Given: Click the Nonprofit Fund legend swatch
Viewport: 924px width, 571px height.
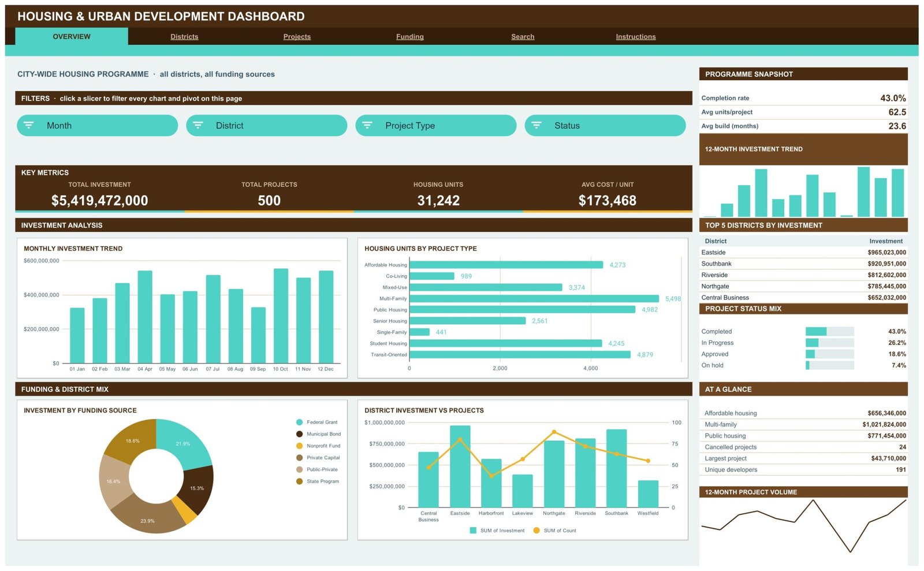Looking at the screenshot, I should 299,446.
